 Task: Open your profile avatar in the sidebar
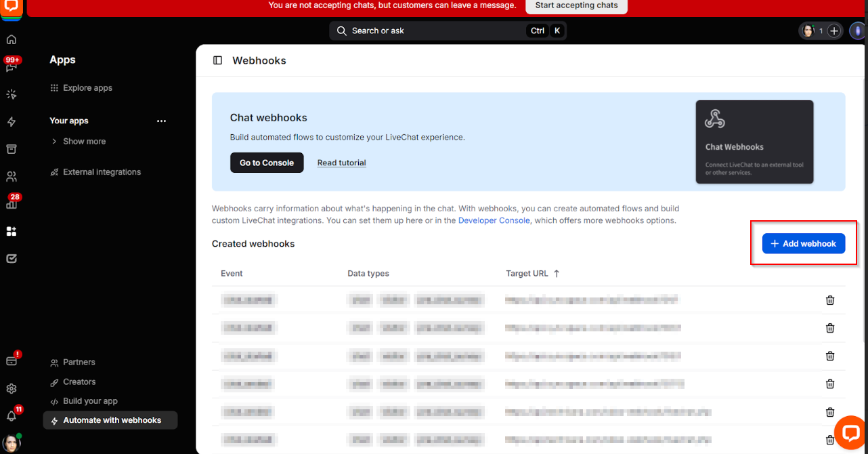(x=12, y=443)
